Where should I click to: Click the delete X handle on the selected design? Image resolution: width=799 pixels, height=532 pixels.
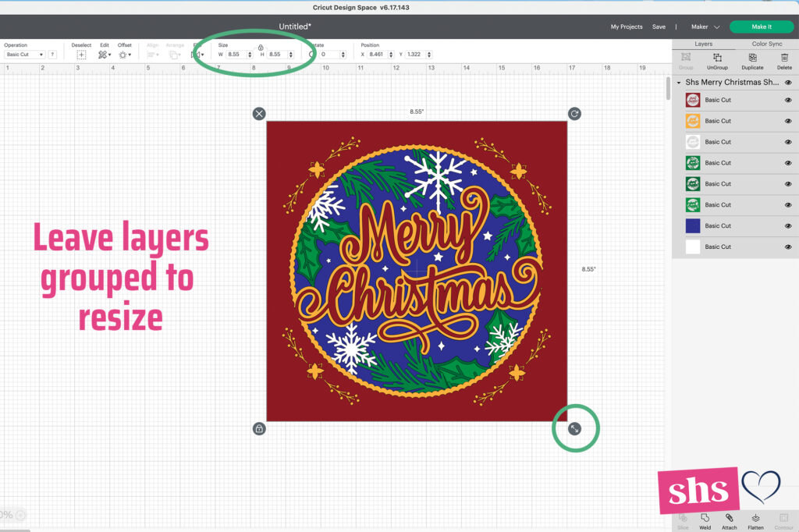(259, 114)
